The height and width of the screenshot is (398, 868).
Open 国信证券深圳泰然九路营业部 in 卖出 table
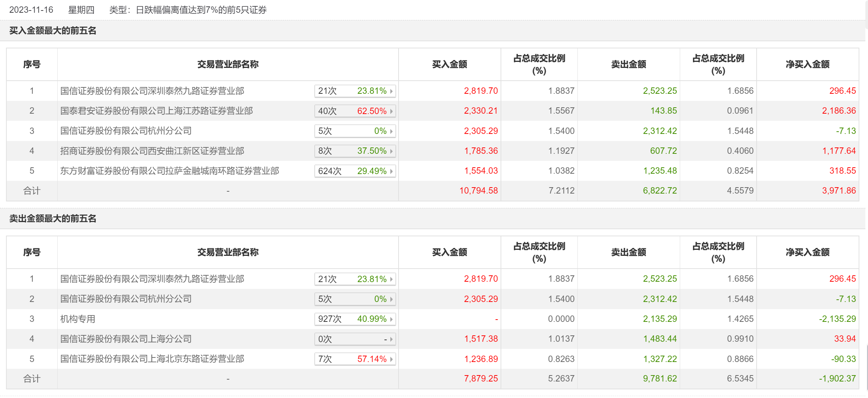[152, 279]
